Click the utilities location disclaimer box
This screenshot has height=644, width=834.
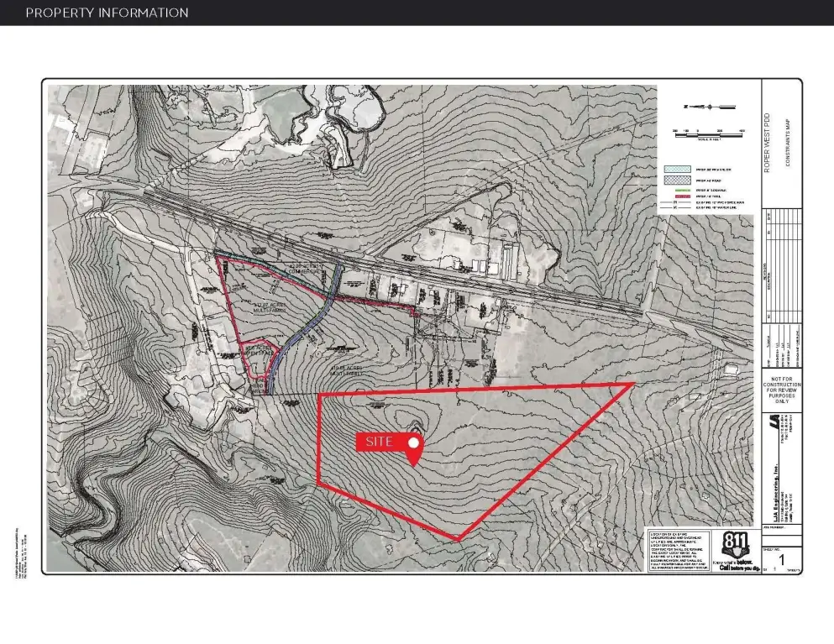[x=678, y=551]
